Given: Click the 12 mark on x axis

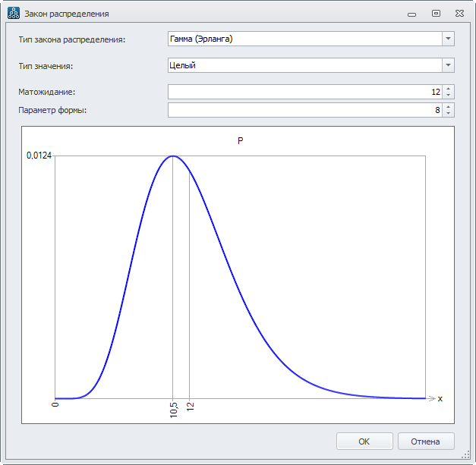Looking at the screenshot, I should [190, 407].
